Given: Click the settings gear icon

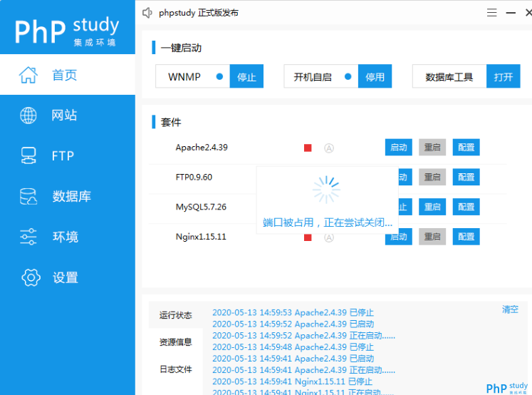Looking at the screenshot, I should (31, 277).
